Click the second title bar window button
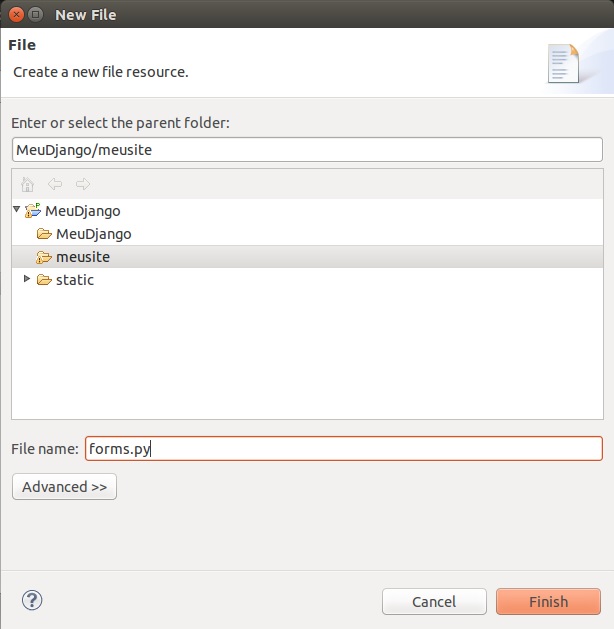This screenshot has height=629, width=614. (36, 14)
